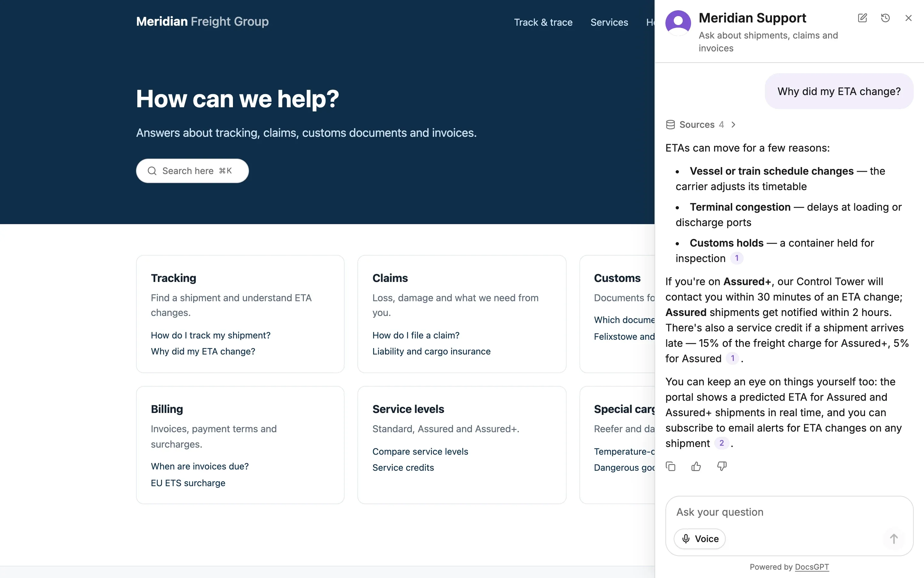Focus the 'Ask your question' field

coord(789,512)
